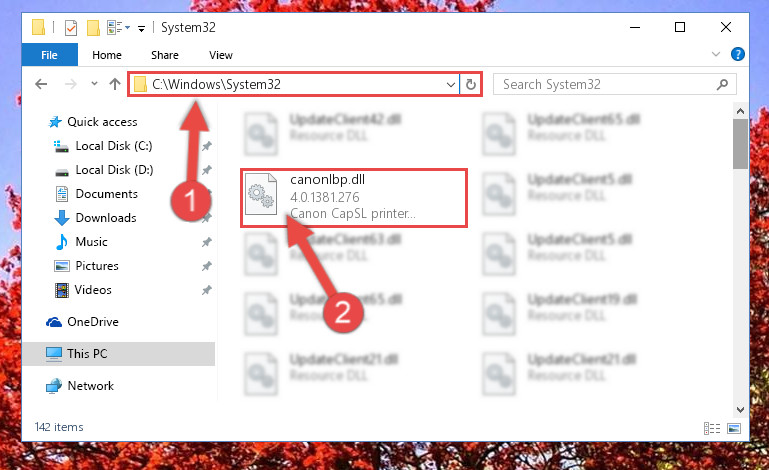Open the File menu tab

(x=49, y=55)
